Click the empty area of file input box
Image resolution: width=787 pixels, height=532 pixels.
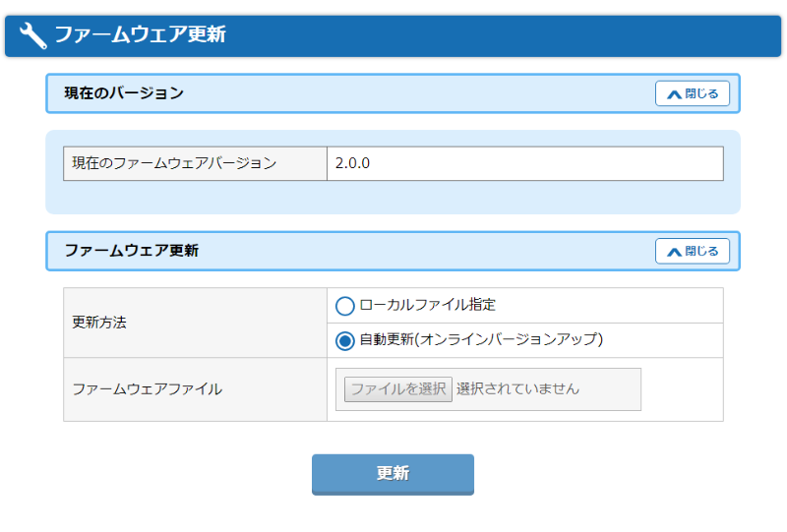pyautogui.click(x=610, y=389)
